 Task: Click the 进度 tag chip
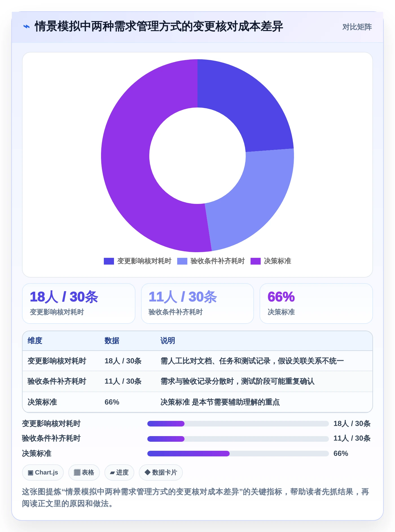tap(119, 472)
